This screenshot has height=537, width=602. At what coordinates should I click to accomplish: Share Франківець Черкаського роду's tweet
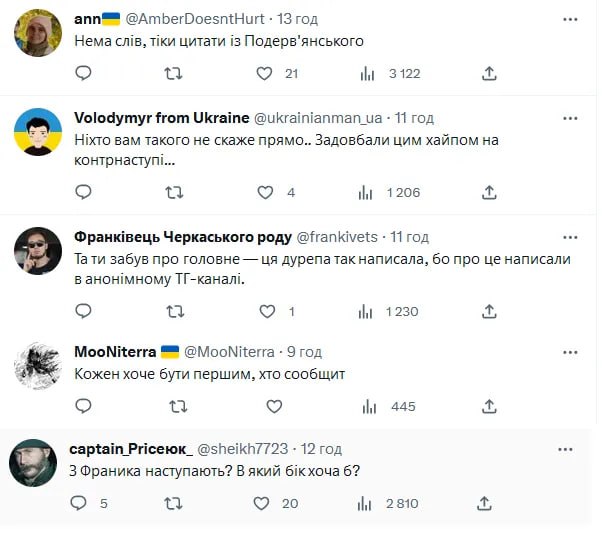489,311
